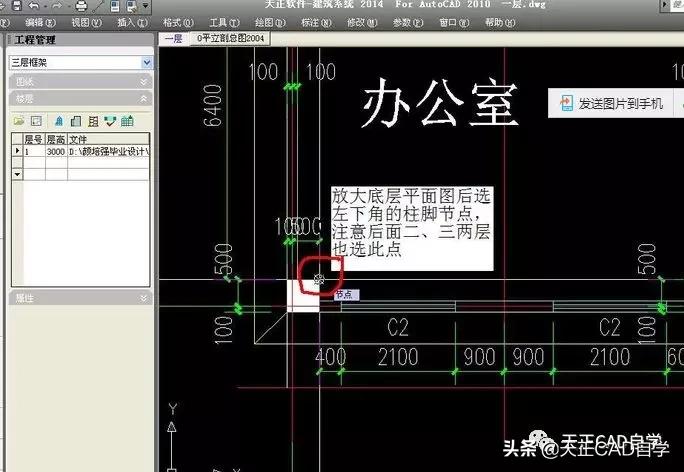684x472 pixels.
Task: Select the D:\ file path cell
Action: tap(109, 151)
